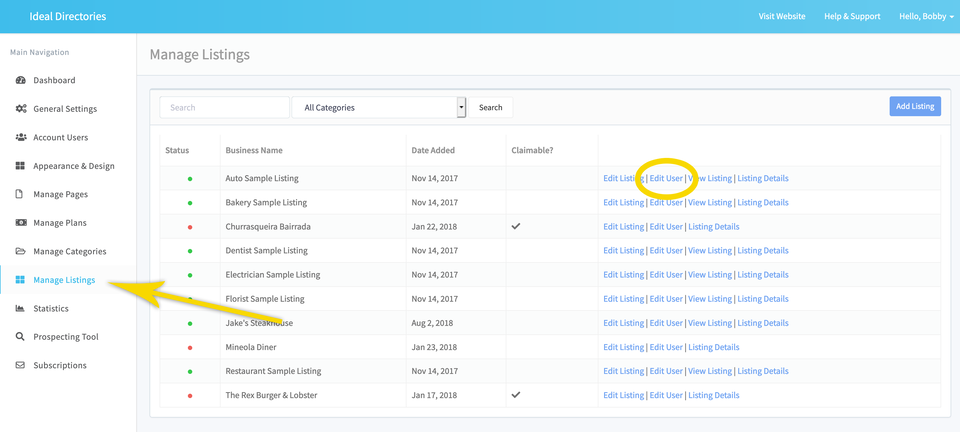Viewport: 960px width, 432px height.
Task: Open Listing Details for Churrasqueira Bairrada
Action: pyautogui.click(x=713, y=227)
